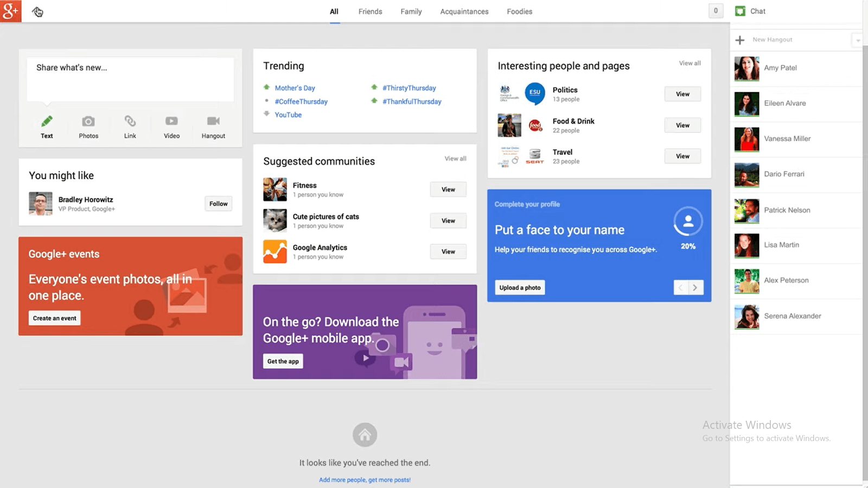
Task: View the Cute pictures of cats community
Action: (448, 221)
